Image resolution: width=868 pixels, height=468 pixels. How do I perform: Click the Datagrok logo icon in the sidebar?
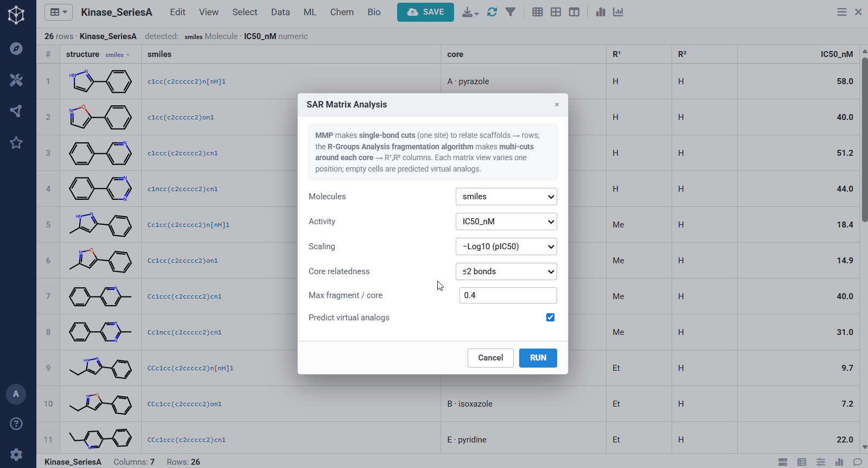pyautogui.click(x=16, y=15)
